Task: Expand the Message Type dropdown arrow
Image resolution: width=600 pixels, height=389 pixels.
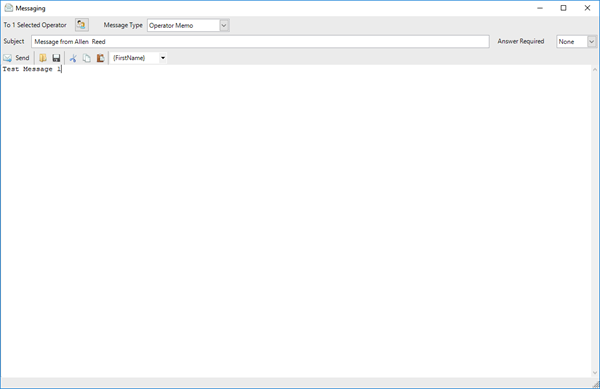Action: tap(224, 25)
